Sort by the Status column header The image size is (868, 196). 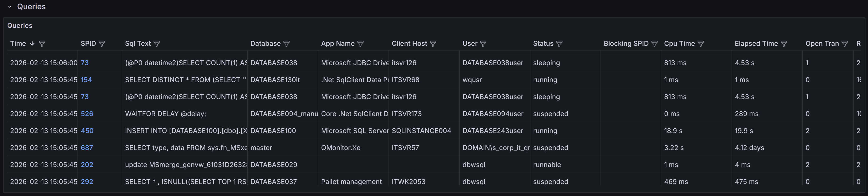543,44
